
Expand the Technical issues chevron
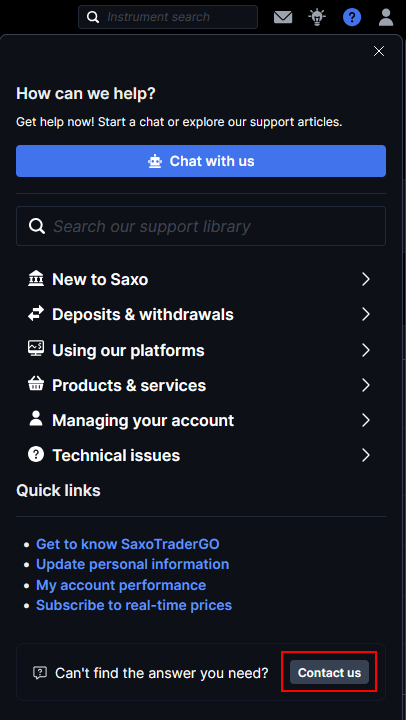pyautogui.click(x=366, y=456)
